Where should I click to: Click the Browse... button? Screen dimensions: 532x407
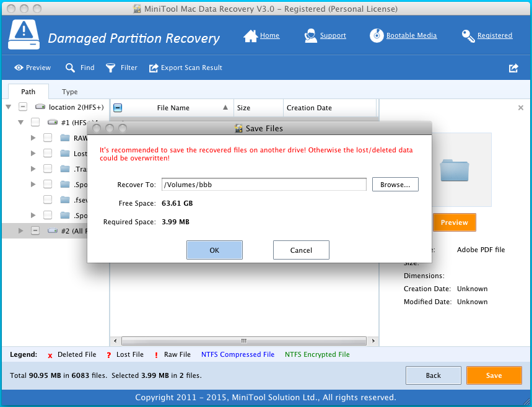(395, 185)
